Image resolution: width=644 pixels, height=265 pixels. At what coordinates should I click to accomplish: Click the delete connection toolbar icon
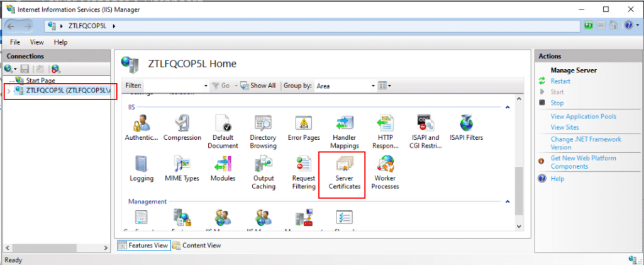[x=56, y=69]
